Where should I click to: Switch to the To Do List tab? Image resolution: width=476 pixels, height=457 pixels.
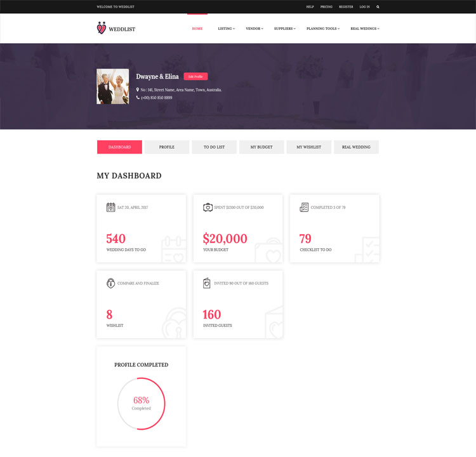click(x=214, y=147)
